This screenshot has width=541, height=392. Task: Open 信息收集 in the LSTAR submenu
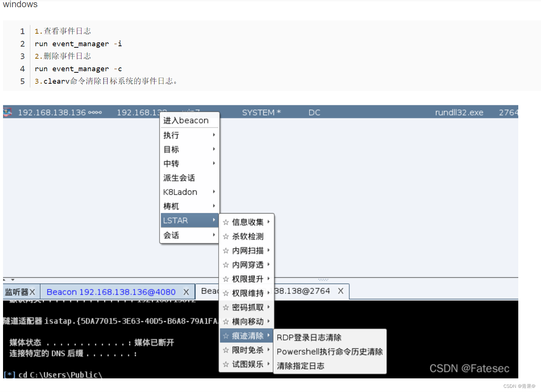point(247,222)
